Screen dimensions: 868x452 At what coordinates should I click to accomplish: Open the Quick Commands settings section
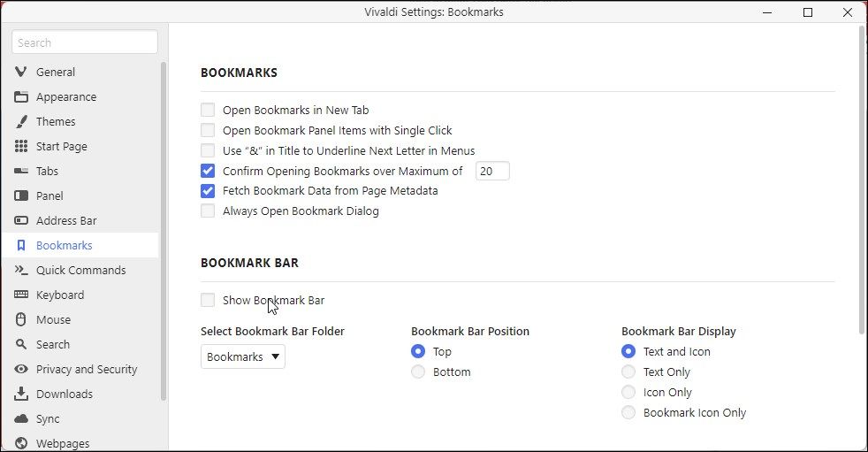[80, 271]
